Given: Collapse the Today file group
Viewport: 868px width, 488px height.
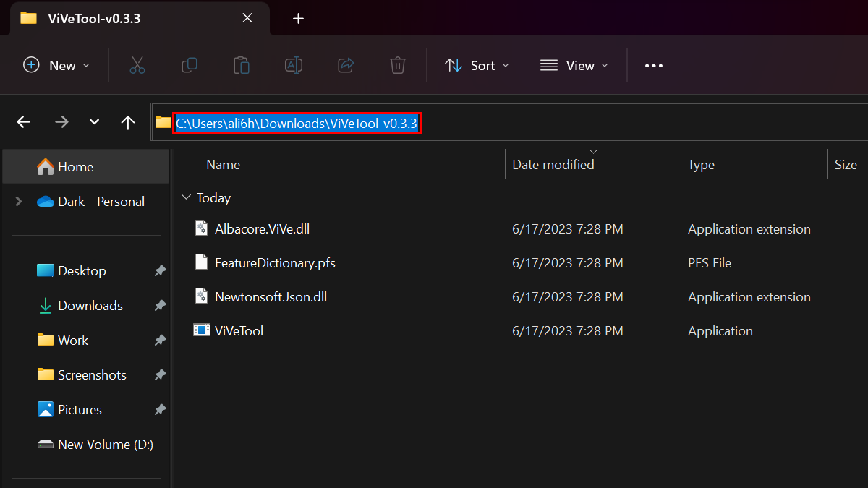Looking at the screenshot, I should click(187, 197).
